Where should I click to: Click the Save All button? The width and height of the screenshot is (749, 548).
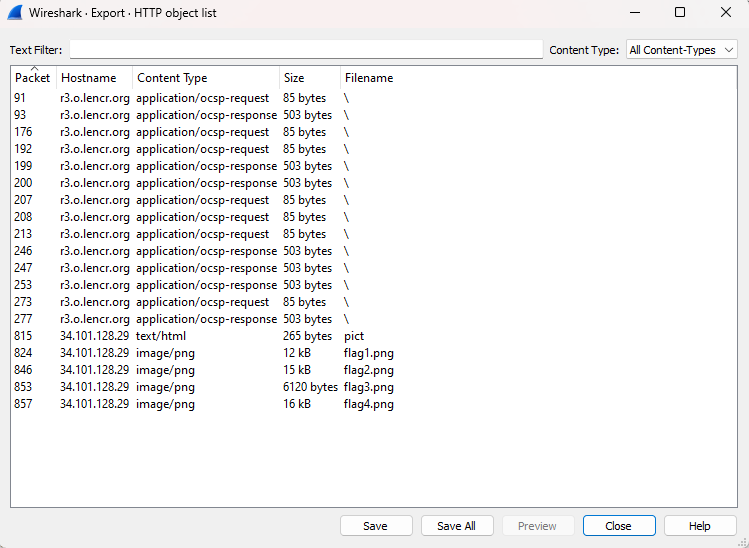[x=456, y=526]
